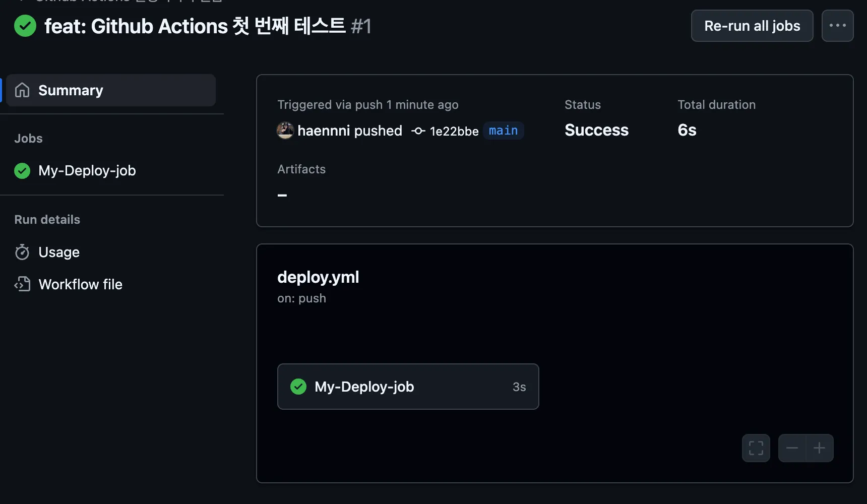Screen dimensions: 867x504
Task: Open My-Deploy-job card in workflow graph
Action: click(408, 387)
